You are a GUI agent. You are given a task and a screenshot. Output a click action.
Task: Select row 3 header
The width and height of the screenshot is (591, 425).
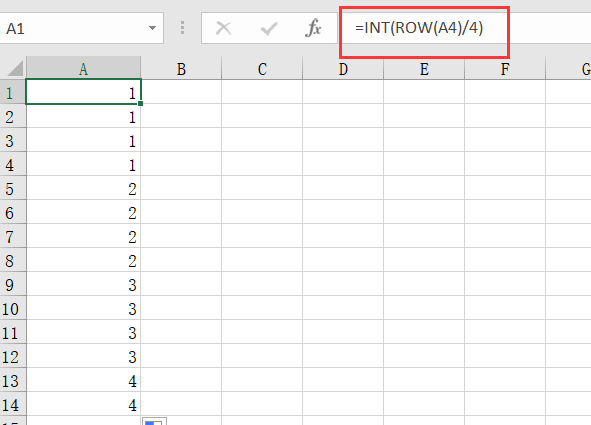pyautogui.click(x=13, y=140)
